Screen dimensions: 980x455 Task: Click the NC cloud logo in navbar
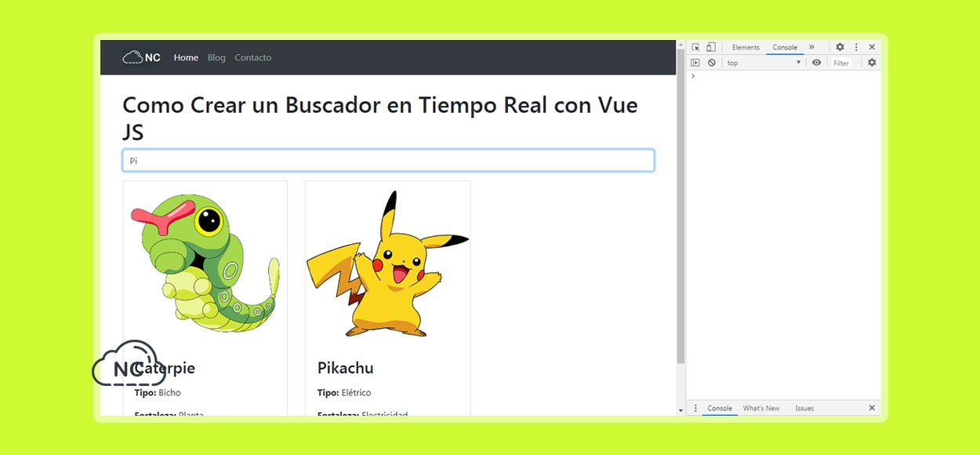142,57
